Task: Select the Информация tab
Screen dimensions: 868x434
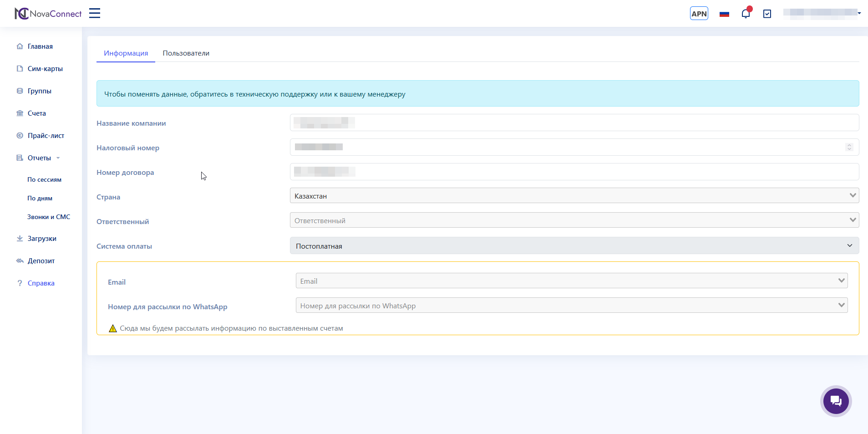Action: 126,53
